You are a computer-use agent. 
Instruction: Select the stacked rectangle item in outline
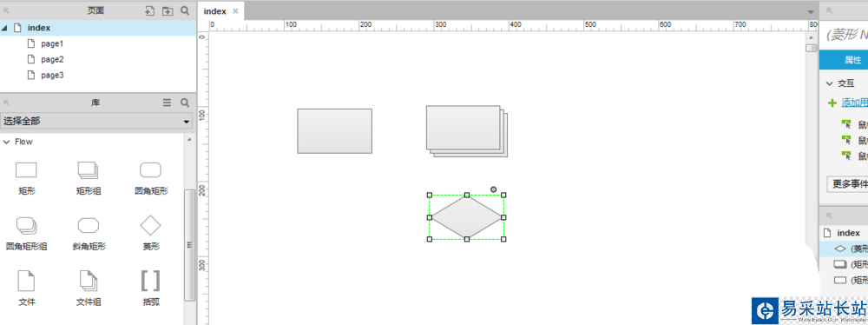(x=844, y=264)
